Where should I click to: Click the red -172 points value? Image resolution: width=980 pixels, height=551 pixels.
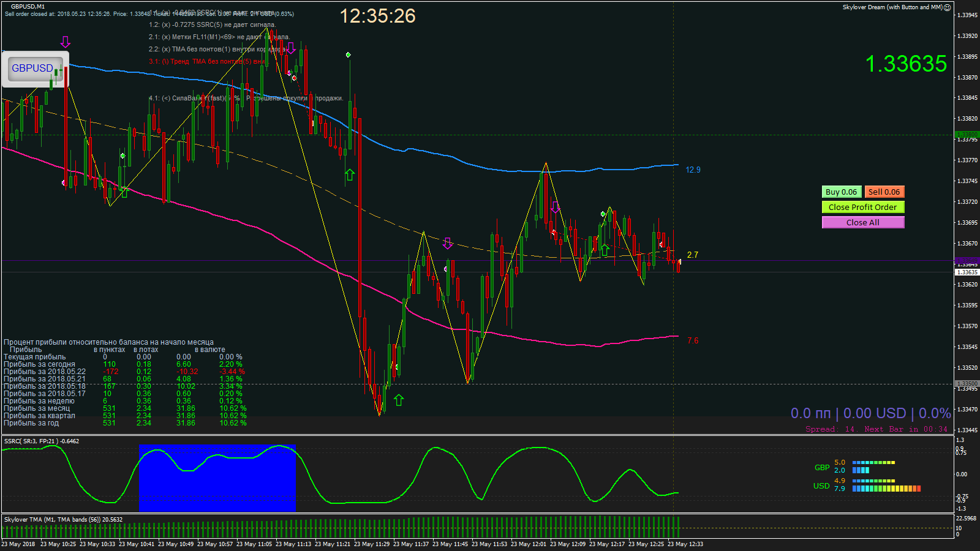pyautogui.click(x=110, y=372)
